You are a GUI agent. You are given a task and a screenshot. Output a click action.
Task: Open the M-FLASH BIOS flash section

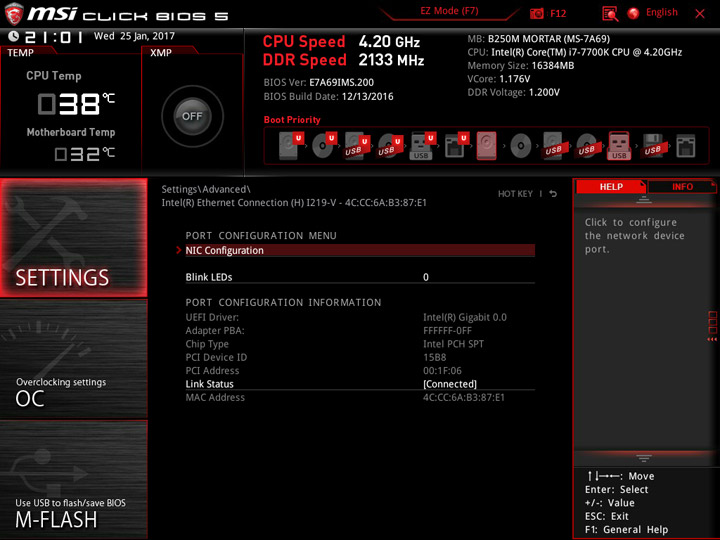73,479
